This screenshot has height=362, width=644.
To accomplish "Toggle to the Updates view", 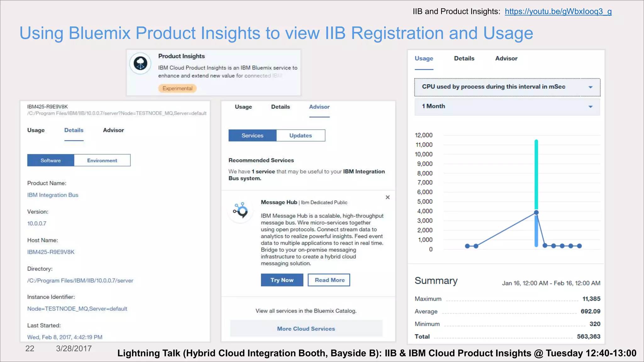I will coord(301,135).
